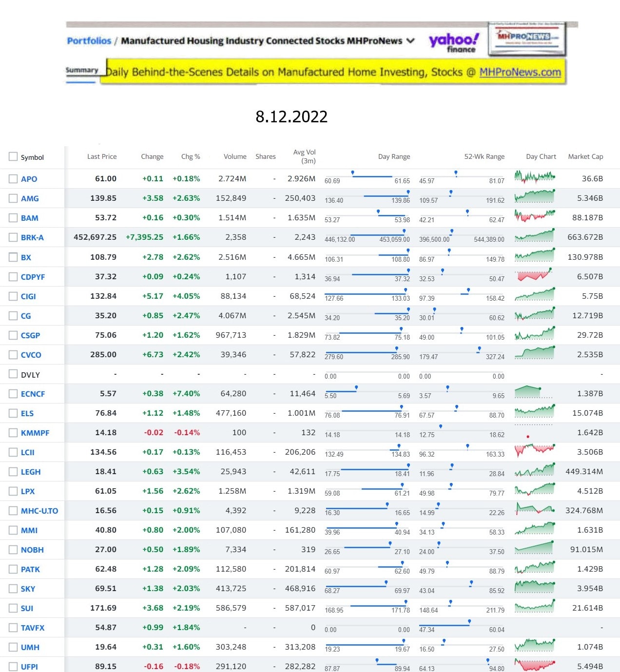Screen dimensions: 620x672
Task: Click the AMG day range marker
Action: (408, 193)
